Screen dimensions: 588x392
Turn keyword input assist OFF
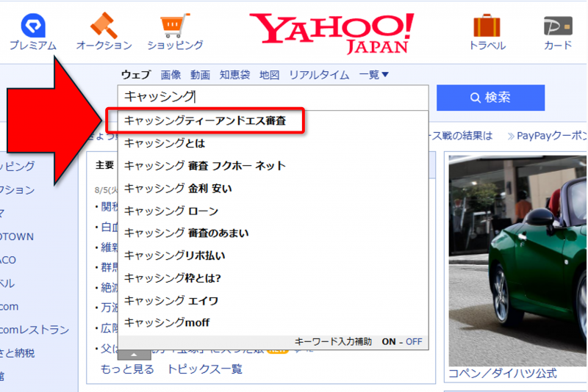pyautogui.click(x=414, y=341)
